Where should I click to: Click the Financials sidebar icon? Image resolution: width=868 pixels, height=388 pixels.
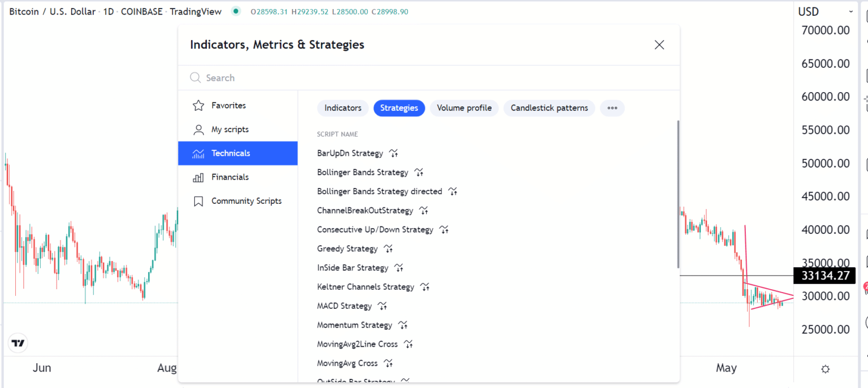pos(198,177)
